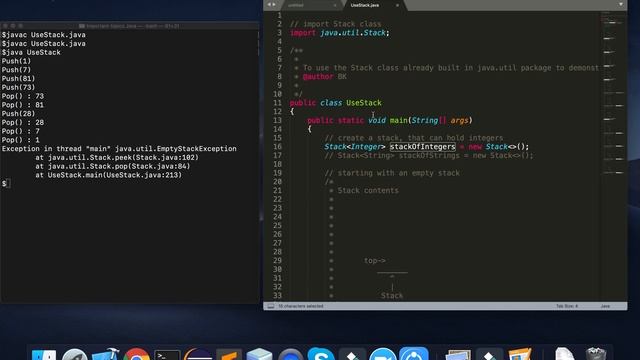Open the Tab Size selector in status bar
The width and height of the screenshot is (640, 360).
tap(567, 306)
